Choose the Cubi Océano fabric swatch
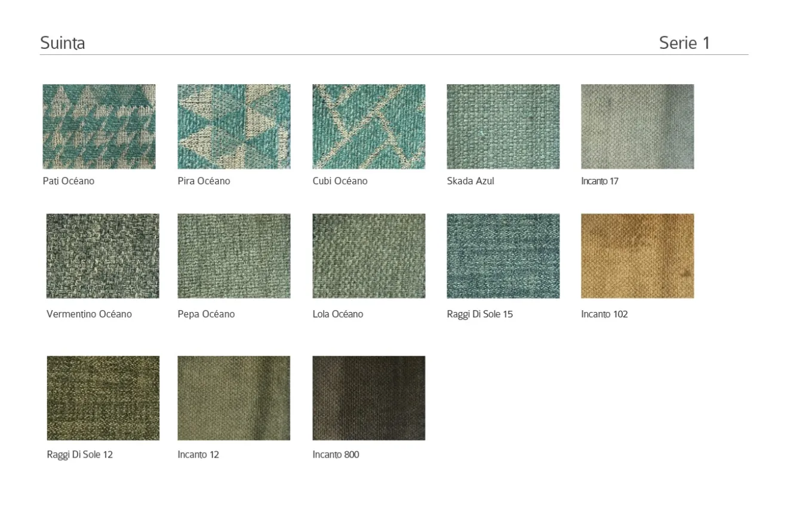812x522 pixels. (369, 126)
